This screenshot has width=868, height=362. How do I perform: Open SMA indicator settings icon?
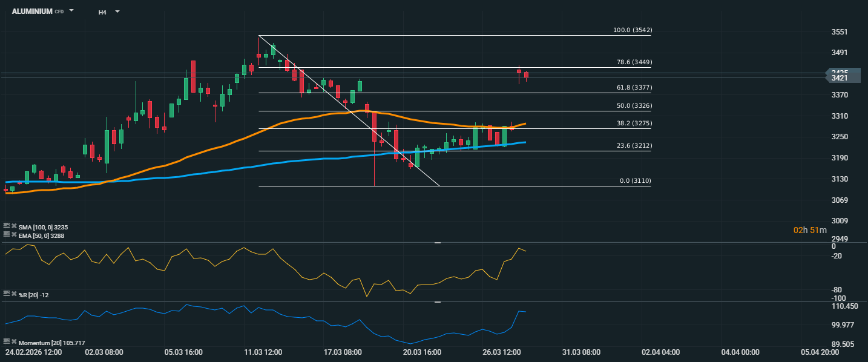coord(6,226)
